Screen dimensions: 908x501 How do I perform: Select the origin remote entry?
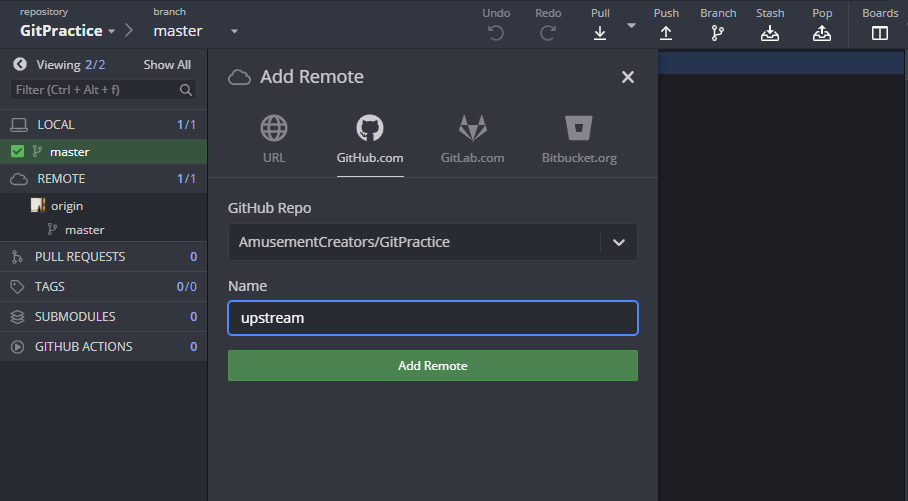pos(67,206)
